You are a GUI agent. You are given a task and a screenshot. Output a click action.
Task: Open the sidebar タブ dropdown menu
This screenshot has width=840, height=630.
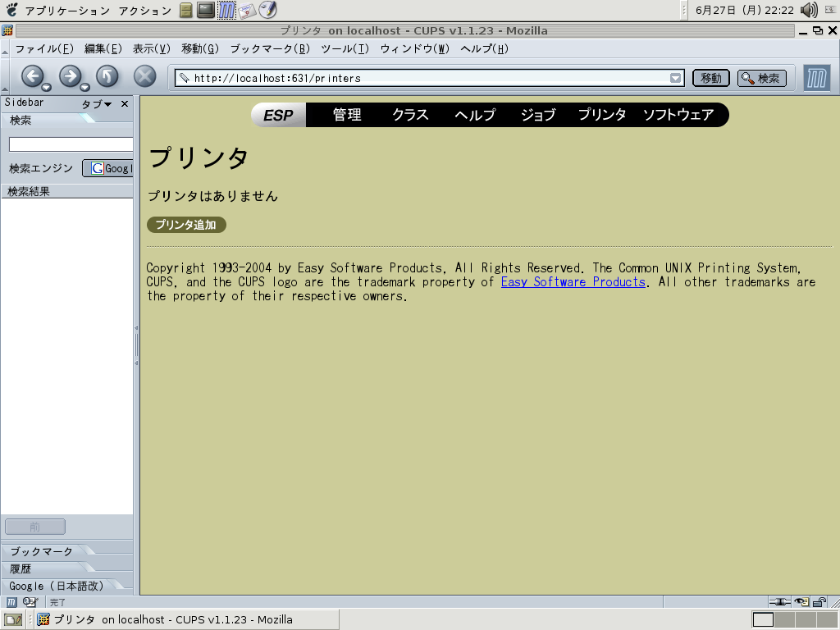tap(97, 104)
